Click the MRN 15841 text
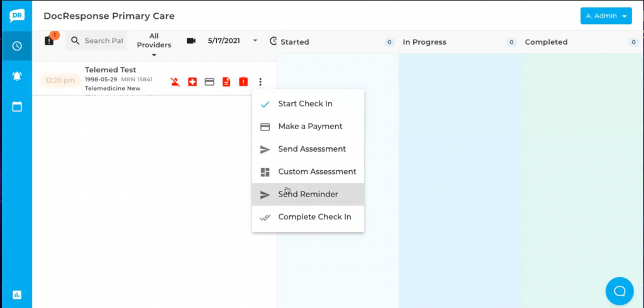 [x=136, y=79]
